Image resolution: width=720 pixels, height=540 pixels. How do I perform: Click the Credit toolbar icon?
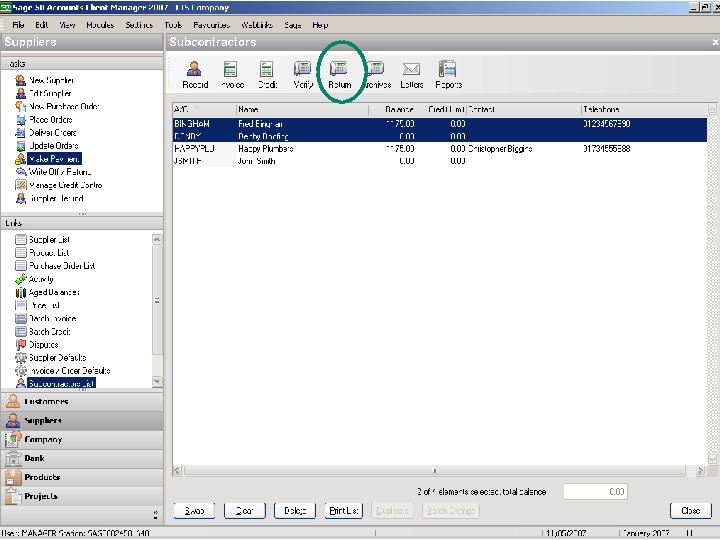(x=267, y=75)
